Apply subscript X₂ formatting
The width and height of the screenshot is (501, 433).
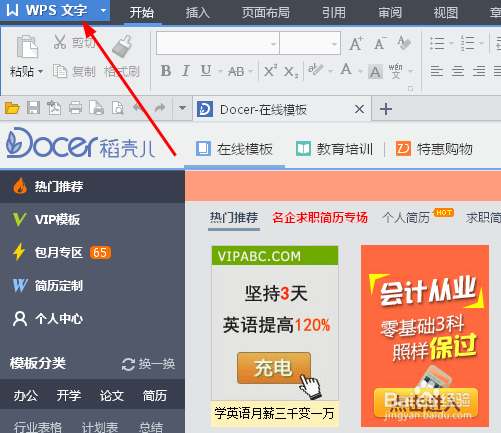point(291,72)
